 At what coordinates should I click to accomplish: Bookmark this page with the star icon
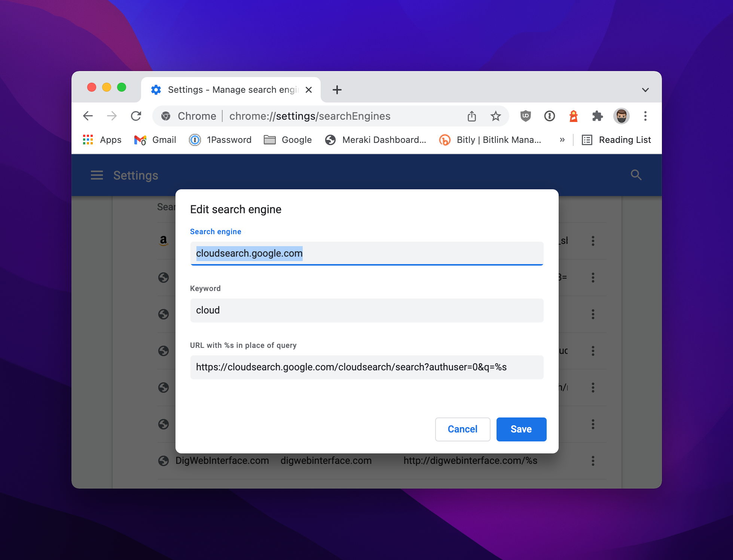496,116
